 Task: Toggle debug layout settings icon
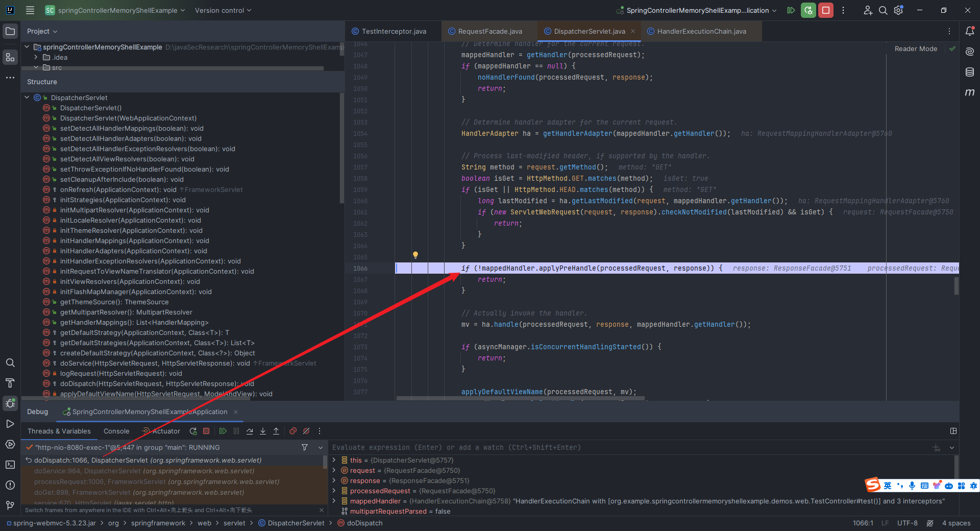[953, 431]
